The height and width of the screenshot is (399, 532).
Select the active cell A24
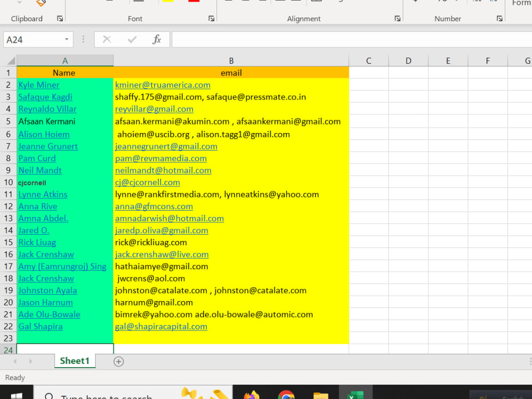pos(65,349)
